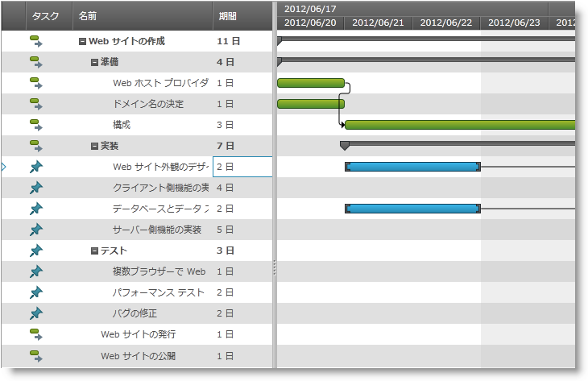Click pin icon in データベースとデータ row
This screenshot has width=588, height=381.
[36, 209]
